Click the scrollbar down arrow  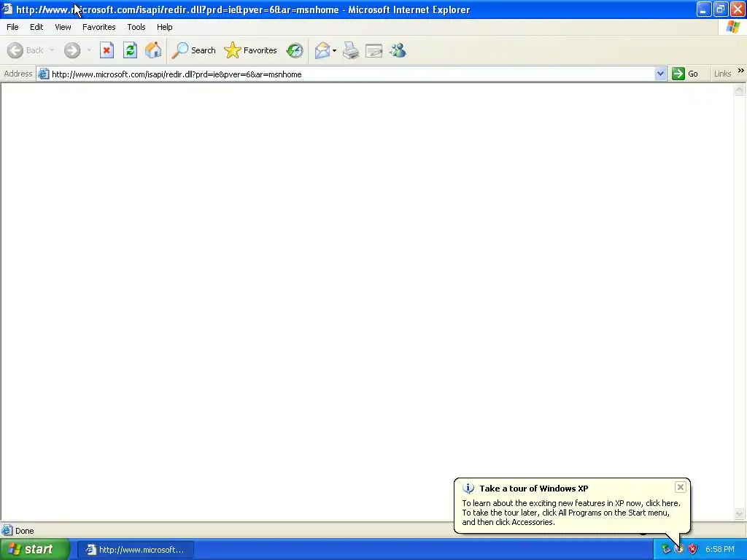[740, 513]
